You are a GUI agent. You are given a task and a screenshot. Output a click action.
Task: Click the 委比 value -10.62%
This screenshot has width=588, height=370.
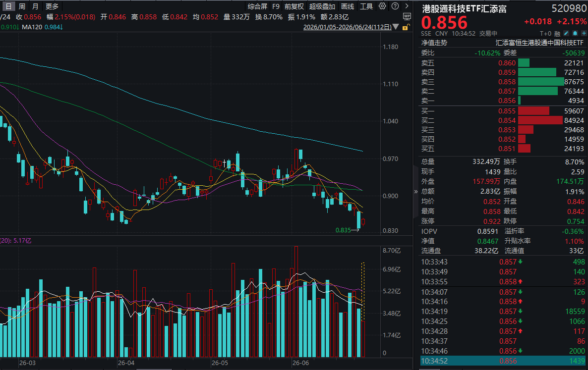(487, 53)
